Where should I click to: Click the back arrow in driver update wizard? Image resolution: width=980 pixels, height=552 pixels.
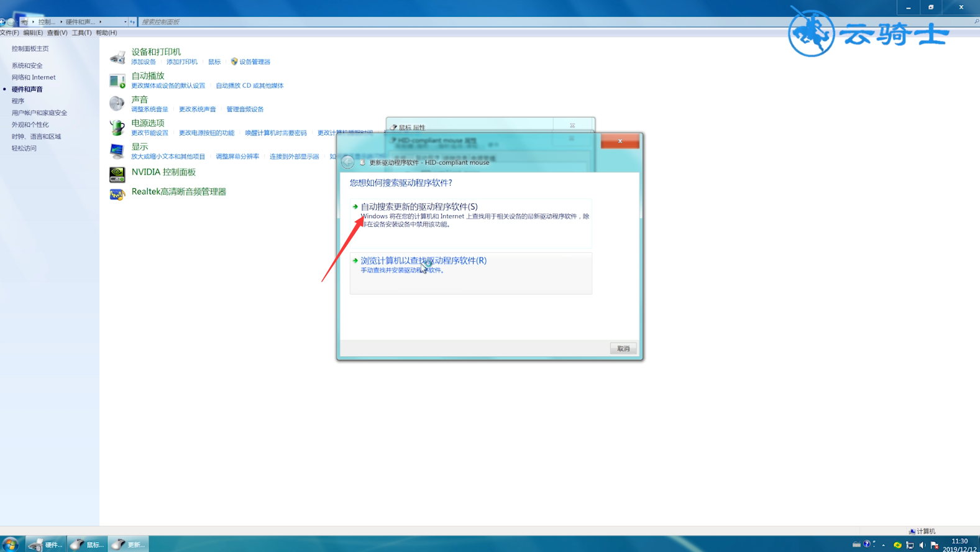(348, 162)
